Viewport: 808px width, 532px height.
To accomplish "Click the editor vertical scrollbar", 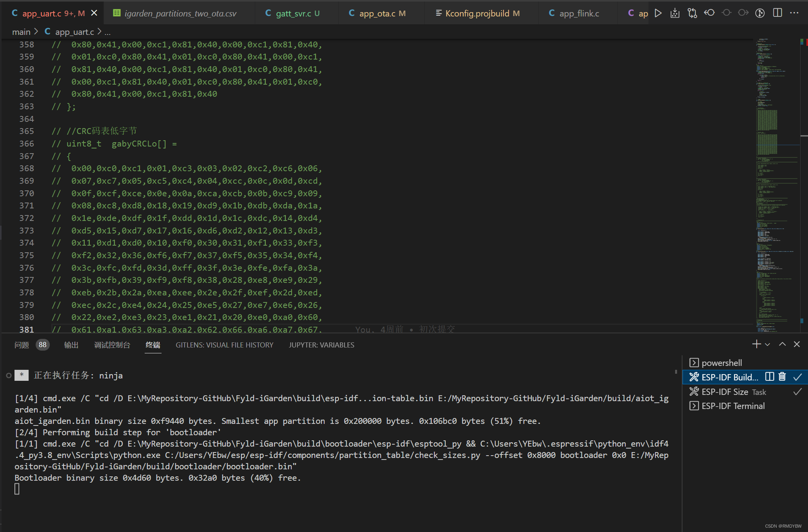I will pos(804,185).
